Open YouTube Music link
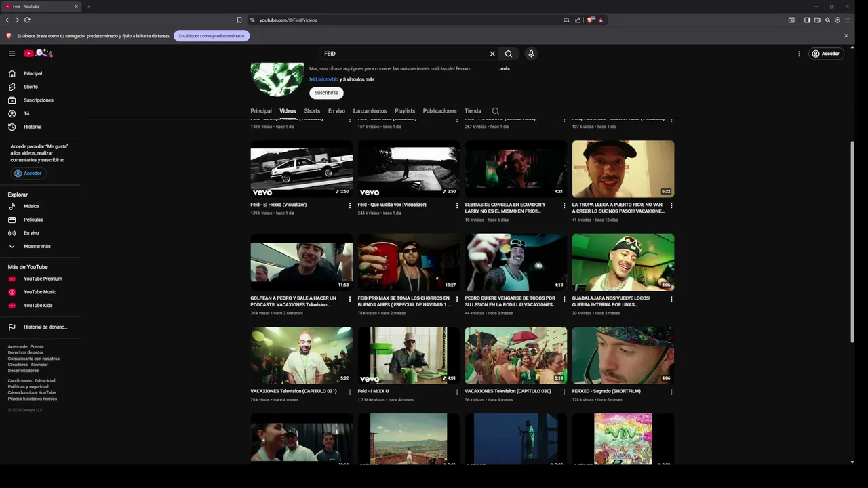Screen dimensions: 868x488 pyautogui.click(x=40, y=292)
